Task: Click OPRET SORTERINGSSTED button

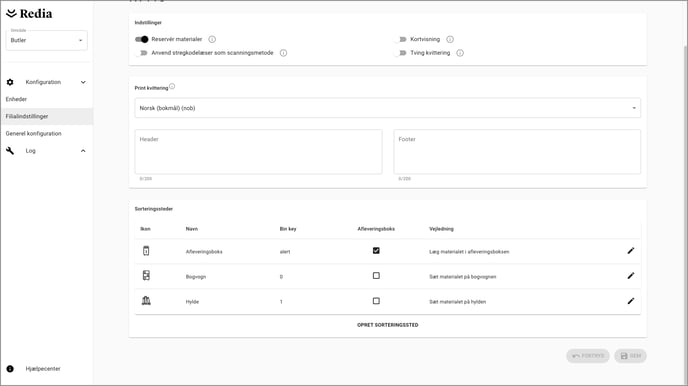Action: tap(387, 325)
